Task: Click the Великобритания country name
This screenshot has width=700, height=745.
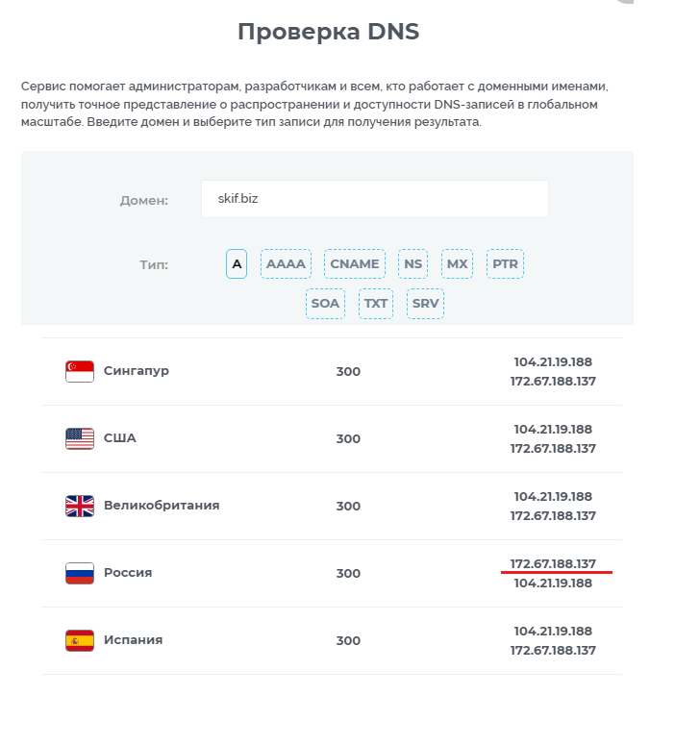Action: click(162, 505)
